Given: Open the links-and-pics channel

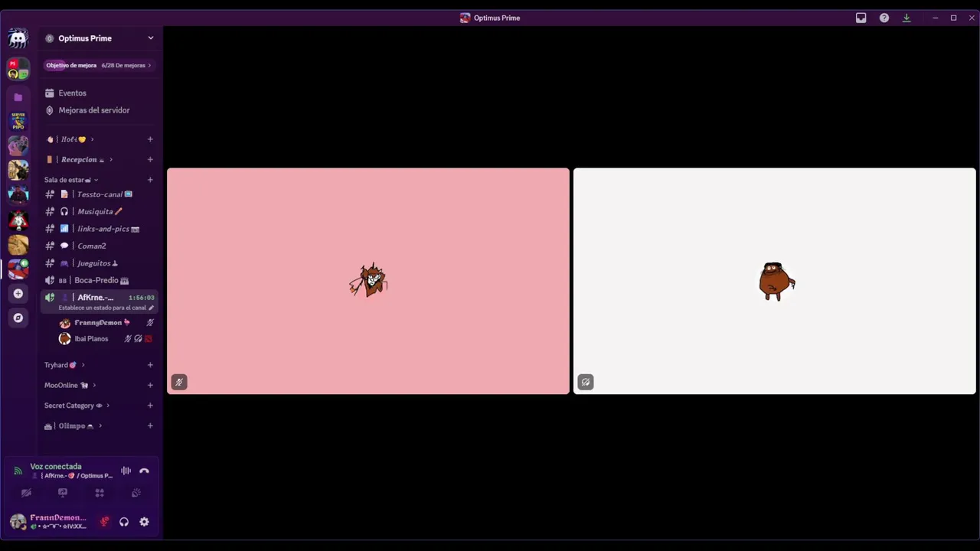Looking at the screenshot, I should (101, 229).
